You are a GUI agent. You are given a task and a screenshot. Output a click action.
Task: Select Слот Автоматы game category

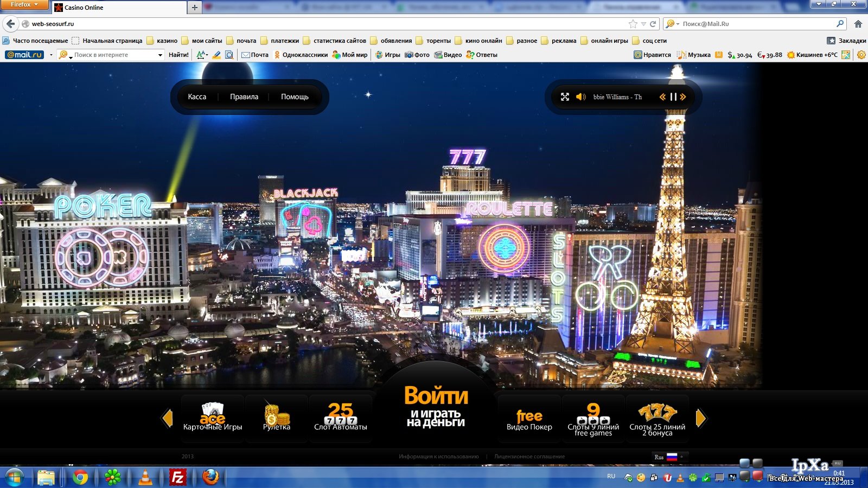341,418
